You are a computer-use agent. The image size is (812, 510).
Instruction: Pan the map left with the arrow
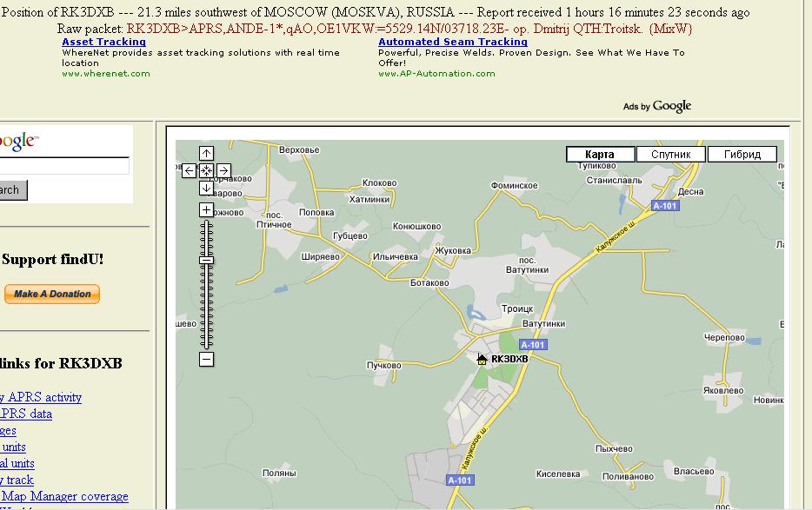click(189, 170)
